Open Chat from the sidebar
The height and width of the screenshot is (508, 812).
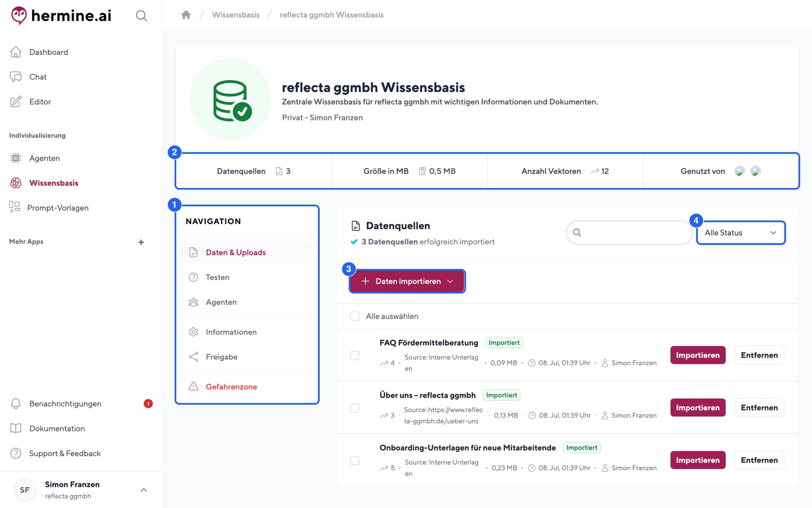click(38, 77)
